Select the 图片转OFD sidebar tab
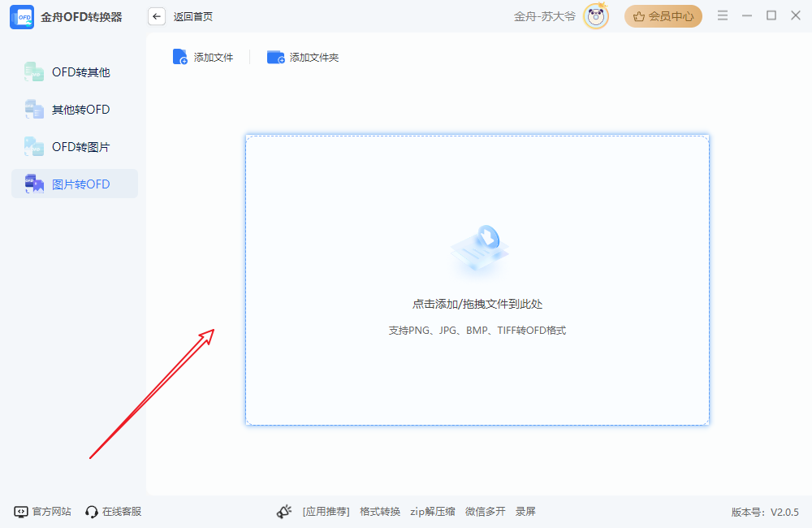Screen dimensions: 812x528 [75, 184]
